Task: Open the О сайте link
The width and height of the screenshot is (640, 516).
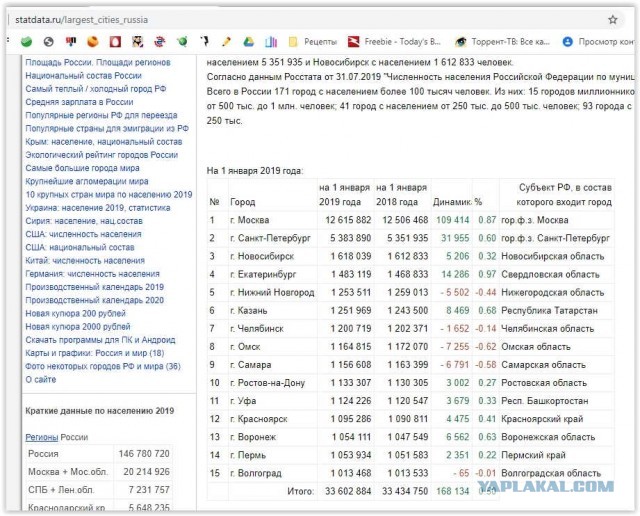Action: (41, 379)
